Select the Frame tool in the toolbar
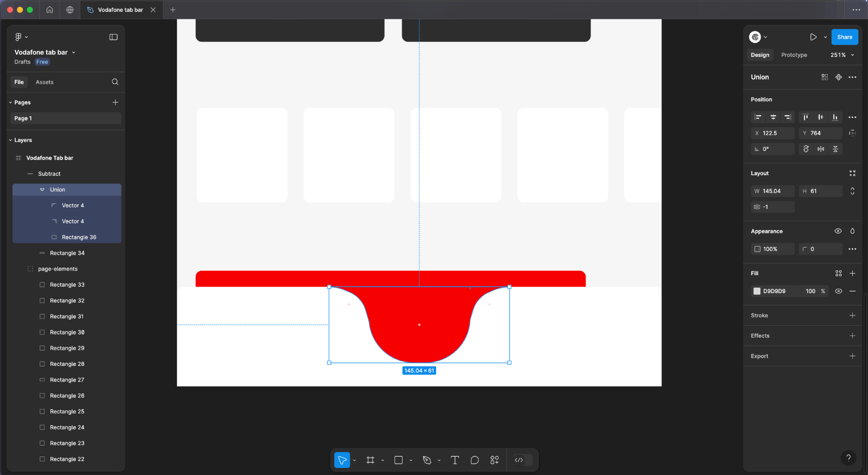Viewport: 868px width, 475px height. (x=371, y=460)
